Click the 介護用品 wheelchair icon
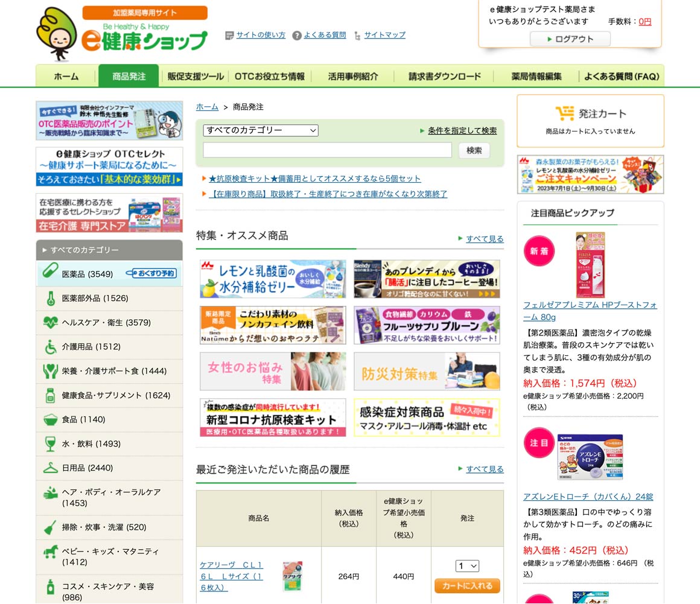700x604 pixels. point(51,347)
